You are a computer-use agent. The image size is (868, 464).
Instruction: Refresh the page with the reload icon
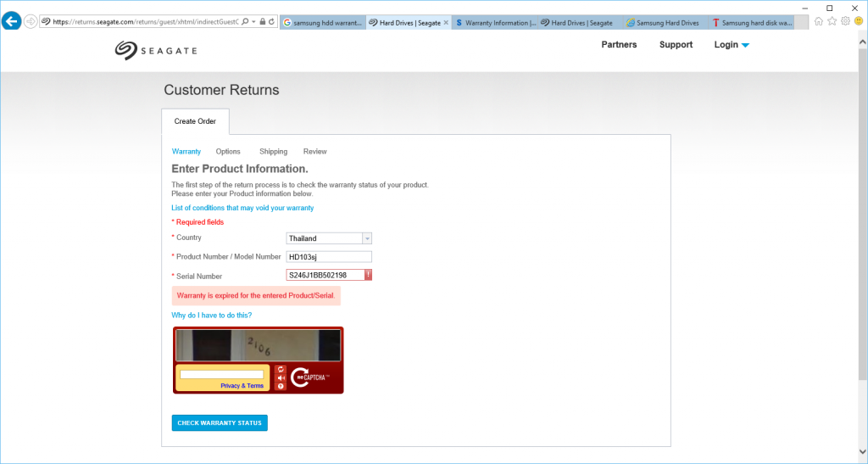pos(271,21)
